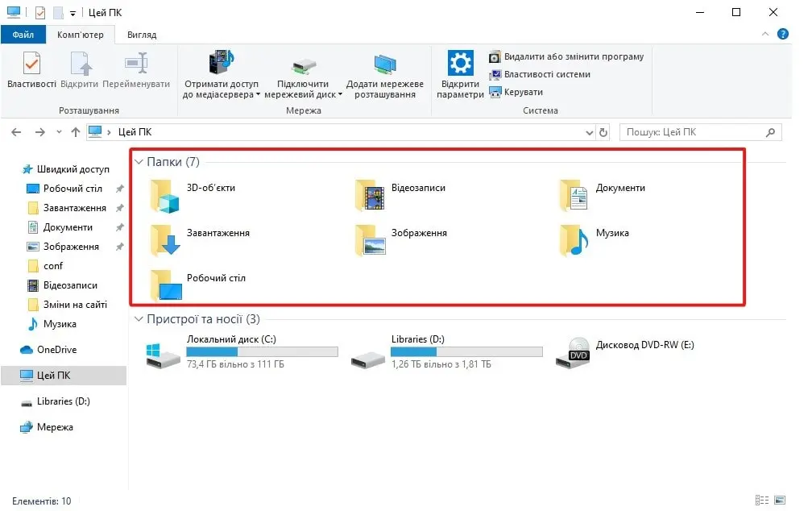
Task: Go up one level with up arrow
Action: point(76,132)
